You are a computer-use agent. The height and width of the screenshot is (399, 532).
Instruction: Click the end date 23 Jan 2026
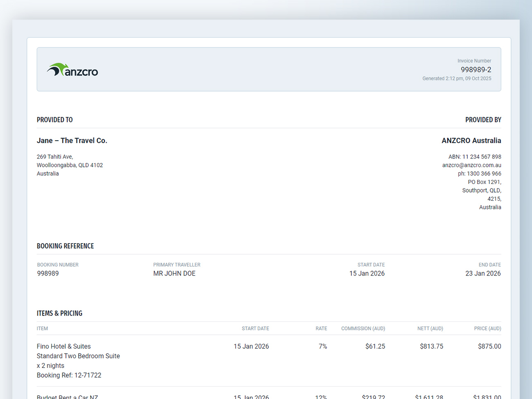coord(483,273)
